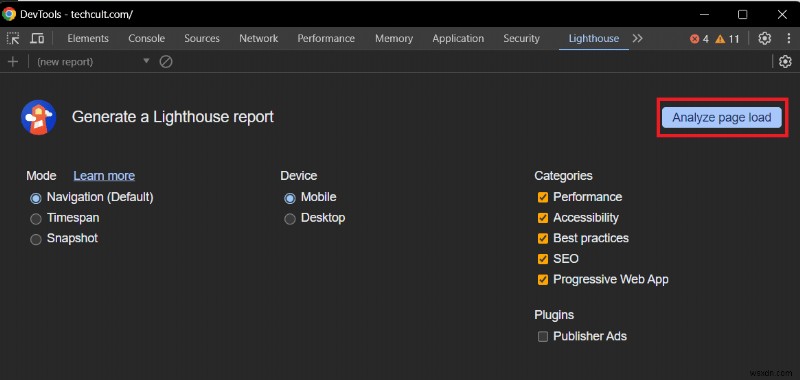Choose the Mobile device option
Image resolution: width=800 pixels, height=380 pixels.
(x=290, y=198)
